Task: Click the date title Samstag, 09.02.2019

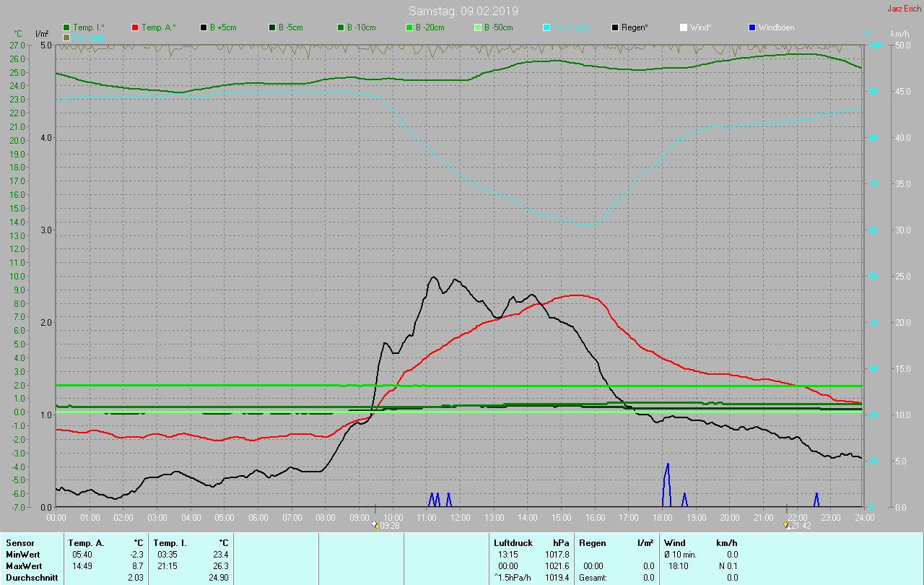Action: [x=463, y=11]
